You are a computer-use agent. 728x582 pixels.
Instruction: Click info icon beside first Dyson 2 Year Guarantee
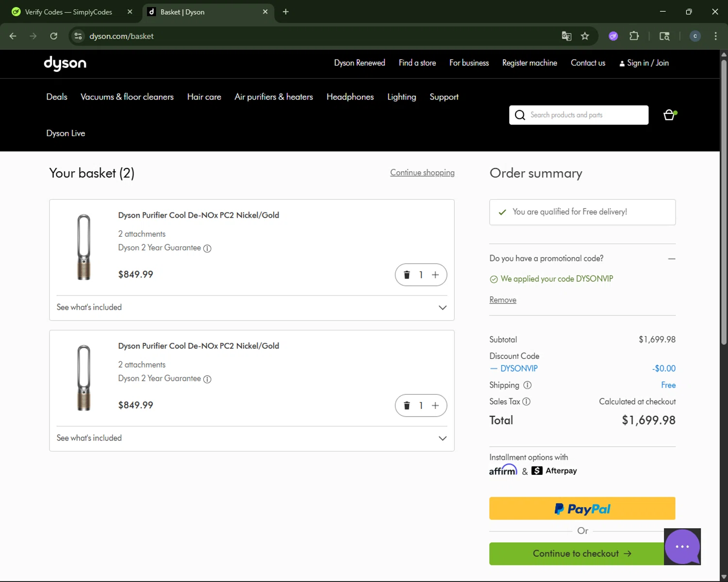click(x=207, y=248)
